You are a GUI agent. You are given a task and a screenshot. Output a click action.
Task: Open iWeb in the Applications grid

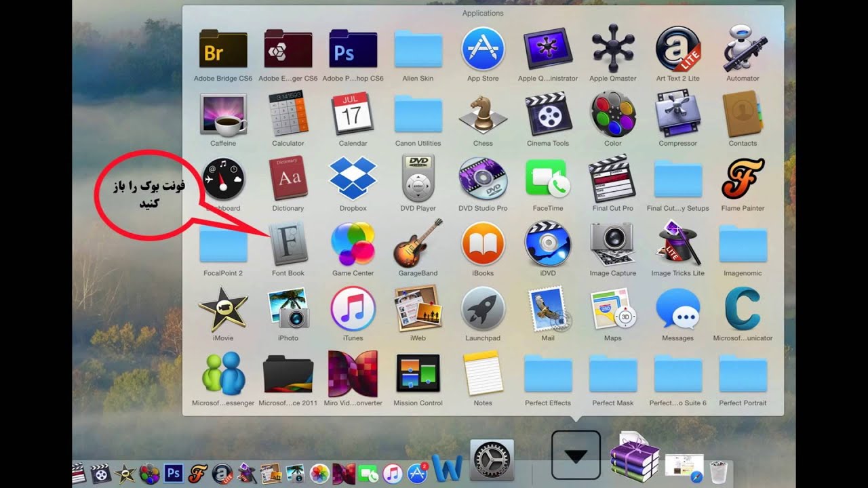(x=418, y=309)
